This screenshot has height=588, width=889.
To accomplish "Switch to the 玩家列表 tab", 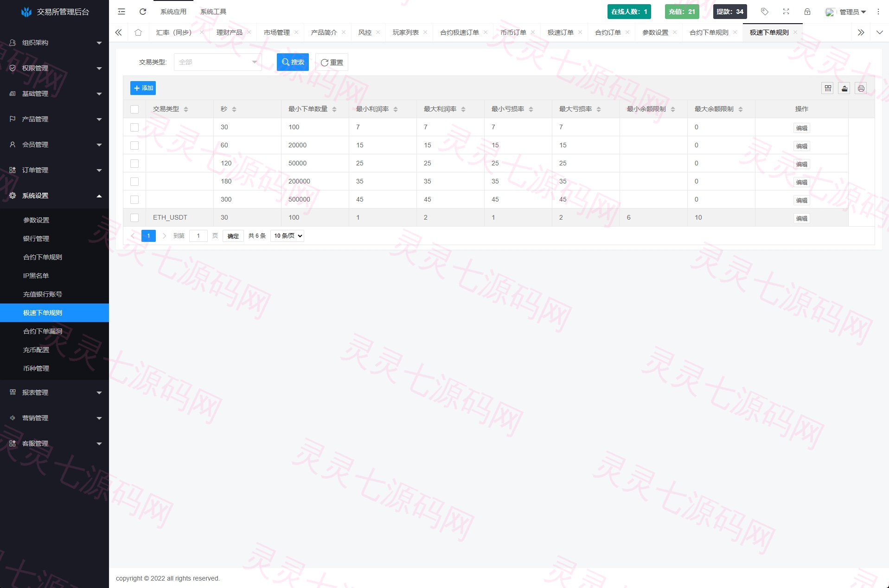I will 405,32.
